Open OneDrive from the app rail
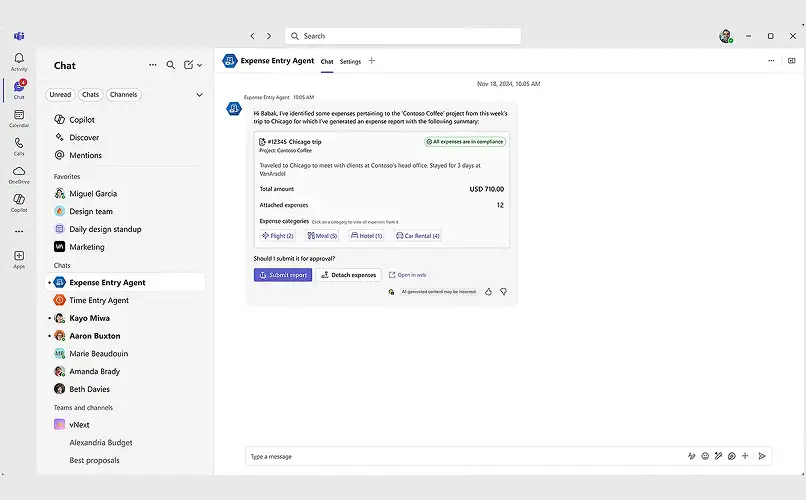 [x=18, y=173]
